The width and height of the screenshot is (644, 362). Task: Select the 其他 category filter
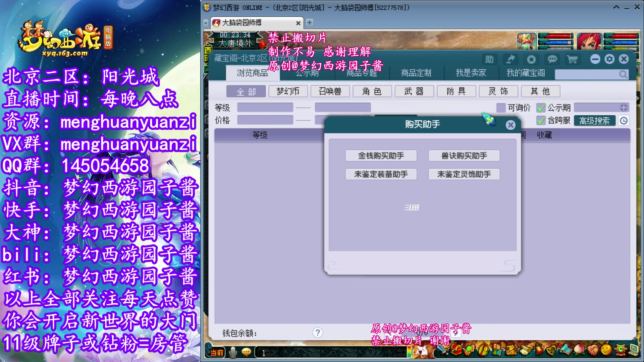(541, 91)
